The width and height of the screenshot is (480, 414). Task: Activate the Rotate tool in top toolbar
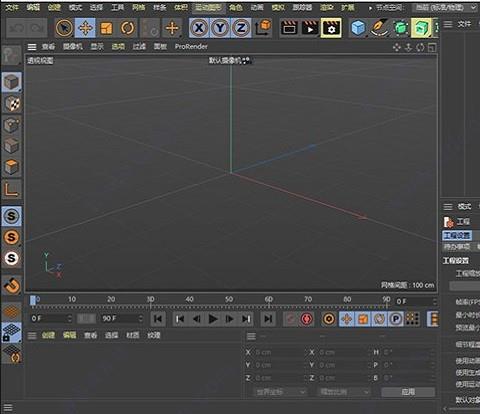tap(127, 28)
